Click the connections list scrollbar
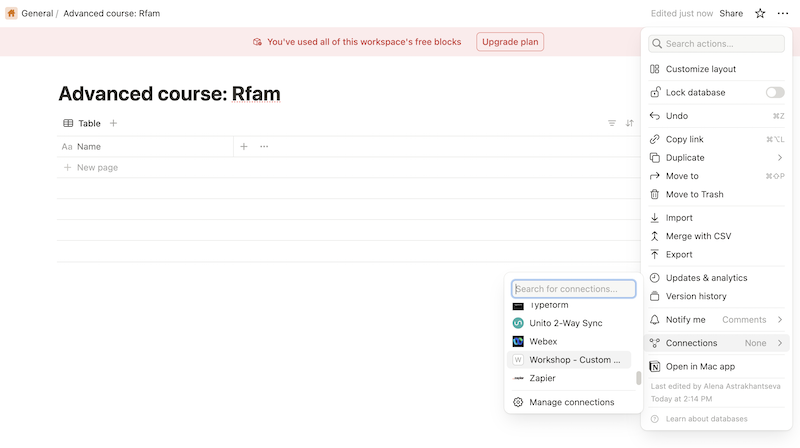Image resolution: width=800 pixels, height=448 pixels. [x=638, y=378]
